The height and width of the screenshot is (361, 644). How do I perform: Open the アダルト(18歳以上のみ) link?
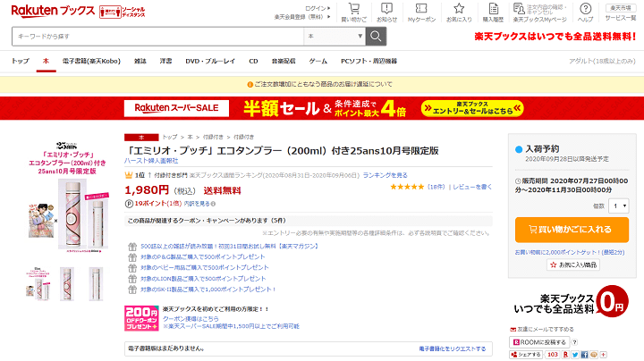click(602, 61)
